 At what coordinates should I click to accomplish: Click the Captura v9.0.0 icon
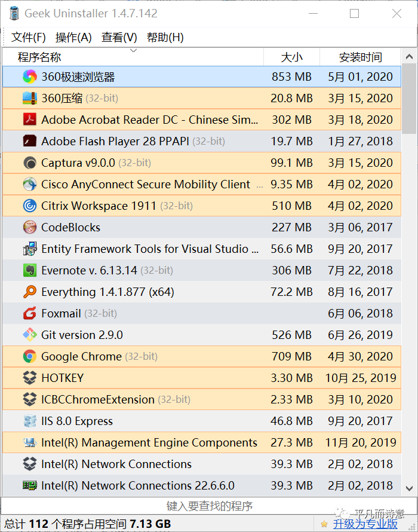tap(30, 163)
